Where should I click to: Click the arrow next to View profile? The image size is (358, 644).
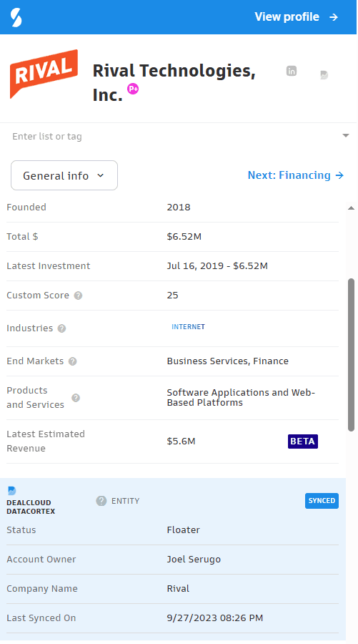click(x=334, y=17)
